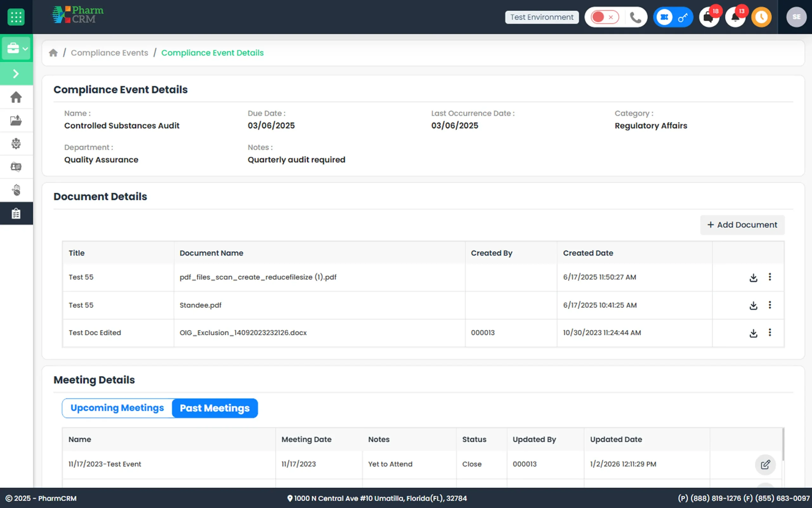812x508 pixels.
Task: Open the hand pointer sidebar icon
Action: coord(16,190)
